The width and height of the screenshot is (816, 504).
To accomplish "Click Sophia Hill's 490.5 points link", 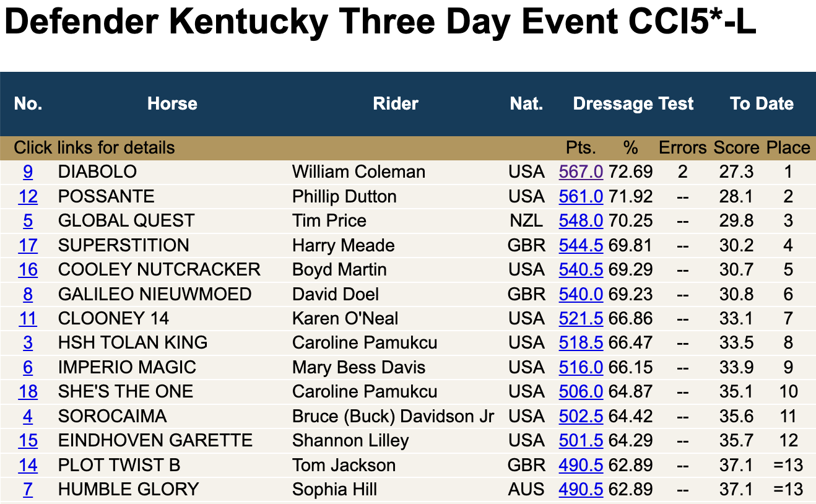I will point(580,489).
